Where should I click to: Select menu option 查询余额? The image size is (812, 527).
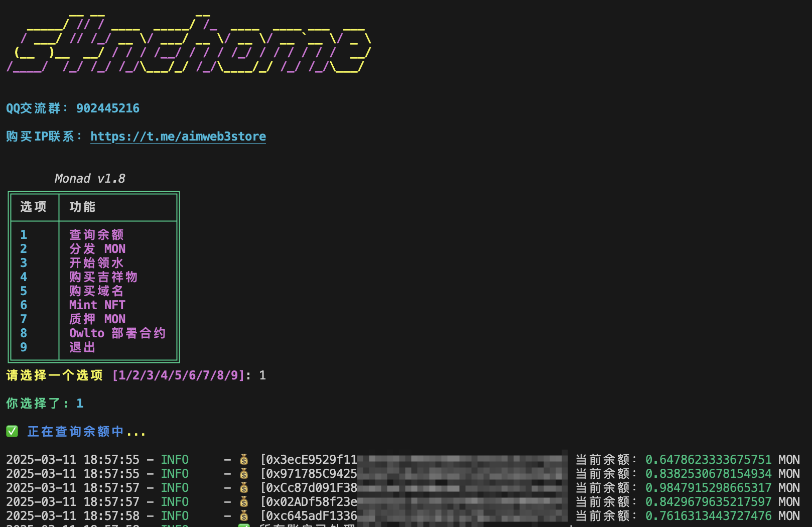(96, 235)
